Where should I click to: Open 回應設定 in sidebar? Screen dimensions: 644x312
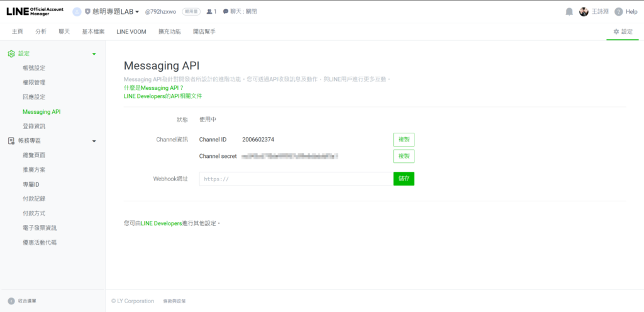point(34,97)
